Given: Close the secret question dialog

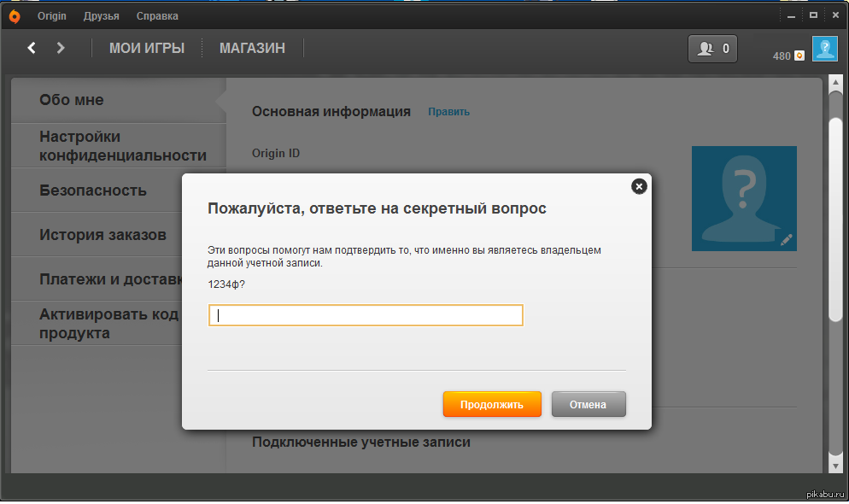Looking at the screenshot, I should pyautogui.click(x=639, y=186).
